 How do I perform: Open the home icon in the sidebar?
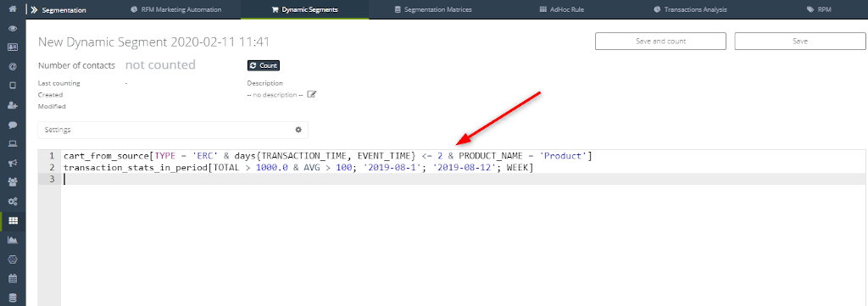click(13, 9)
